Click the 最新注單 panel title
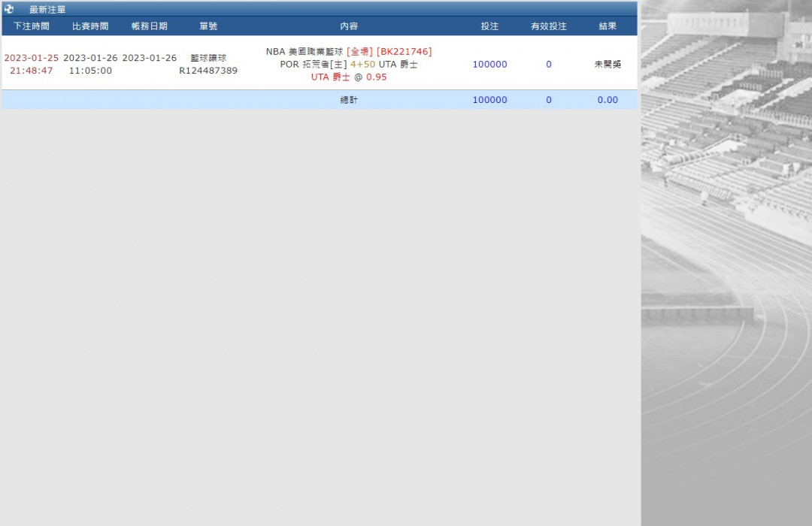812x526 pixels. click(47, 10)
